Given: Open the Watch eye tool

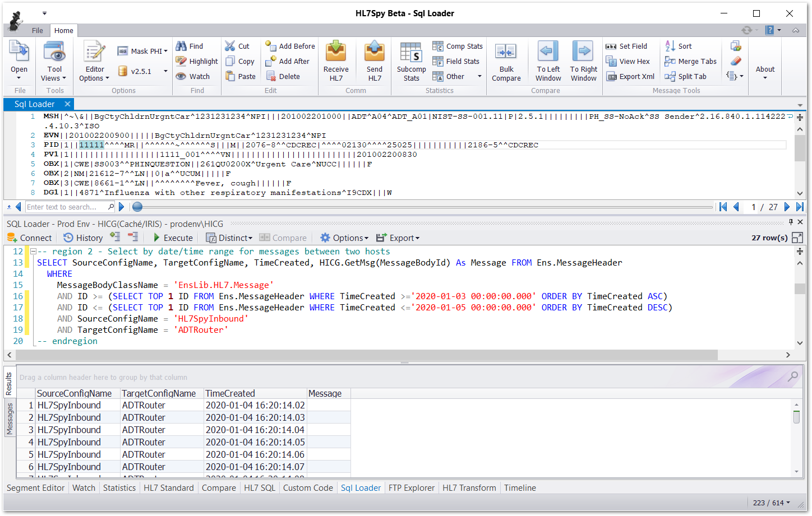Looking at the screenshot, I should (193, 76).
